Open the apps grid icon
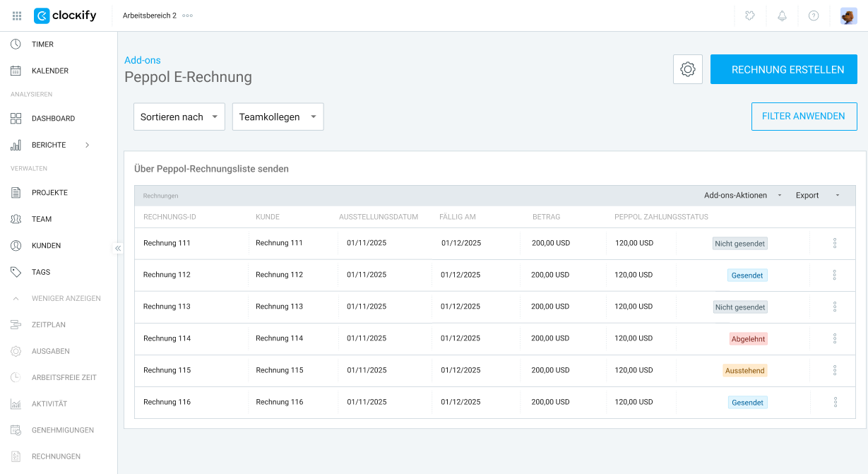 click(17, 16)
